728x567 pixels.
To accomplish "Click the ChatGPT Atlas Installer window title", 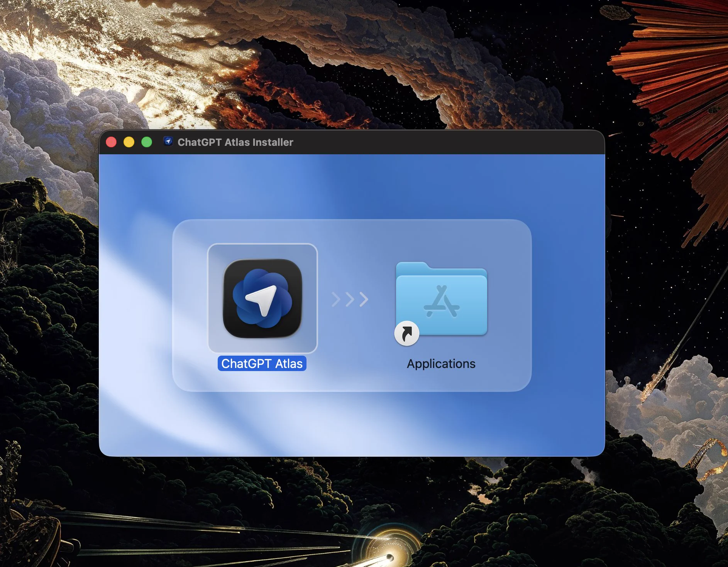I will (235, 142).
